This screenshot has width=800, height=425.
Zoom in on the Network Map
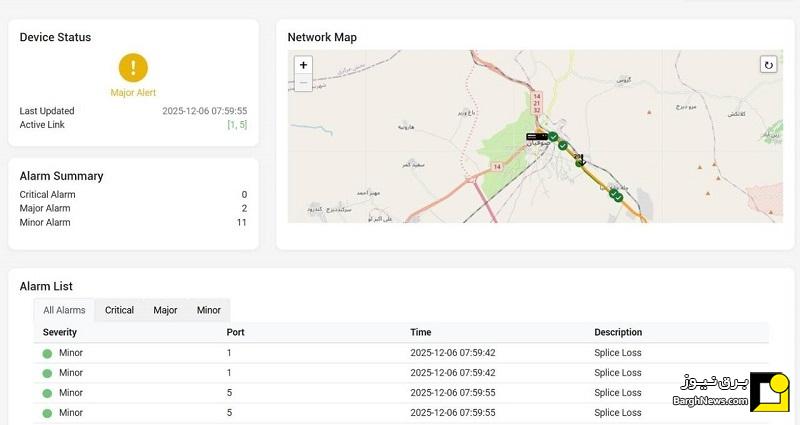pyautogui.click(x=304, y=65)
